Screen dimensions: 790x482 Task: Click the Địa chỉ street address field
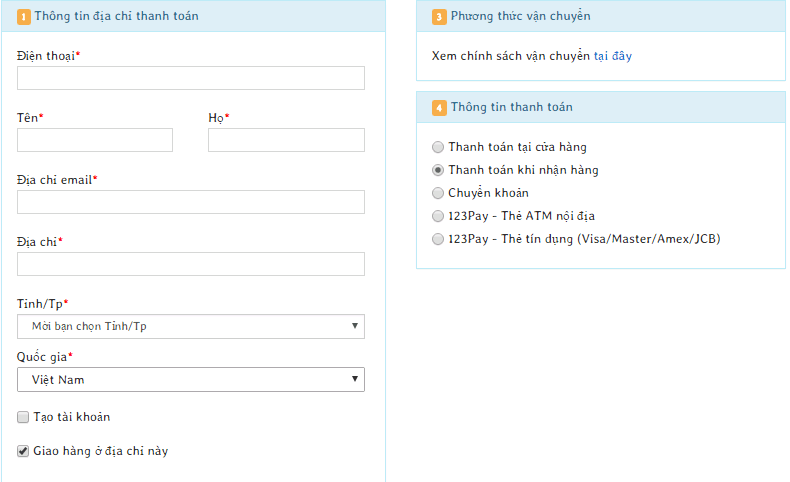click(190, 264)
